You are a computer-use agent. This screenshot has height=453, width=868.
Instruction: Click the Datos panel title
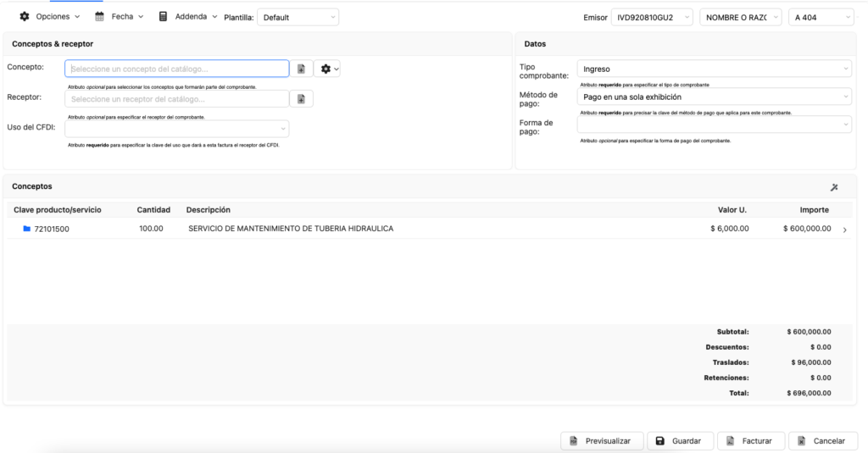tap(535, 44)
